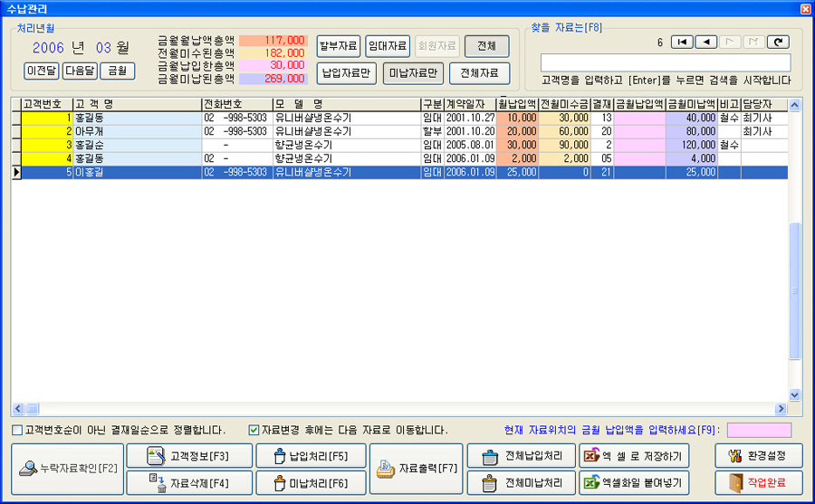Click contract date 2005.08.01 cell
The image size is (815, 504).
click(470, 145)
